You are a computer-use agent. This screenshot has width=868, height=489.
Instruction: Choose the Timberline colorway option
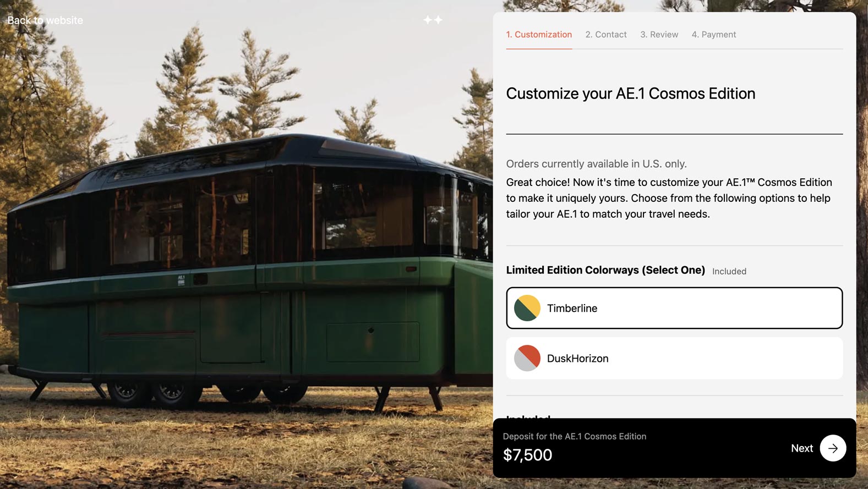click(x=674, y=308)
